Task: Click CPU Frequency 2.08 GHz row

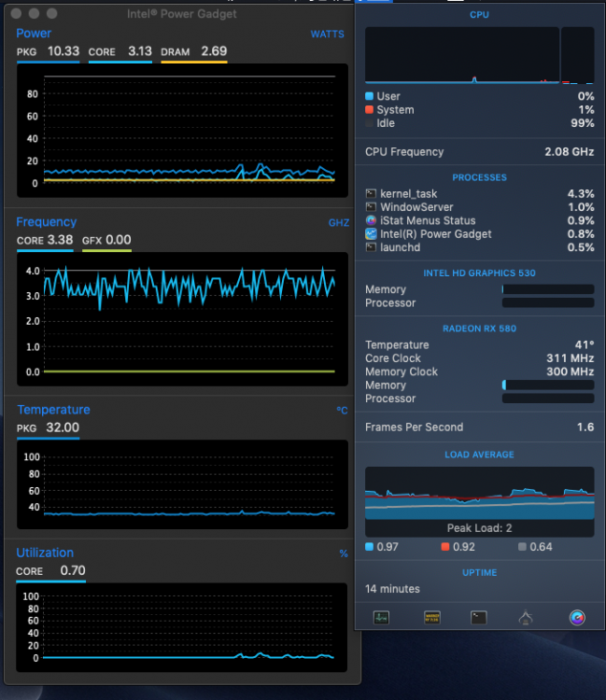Action: (x=480, y=152)
